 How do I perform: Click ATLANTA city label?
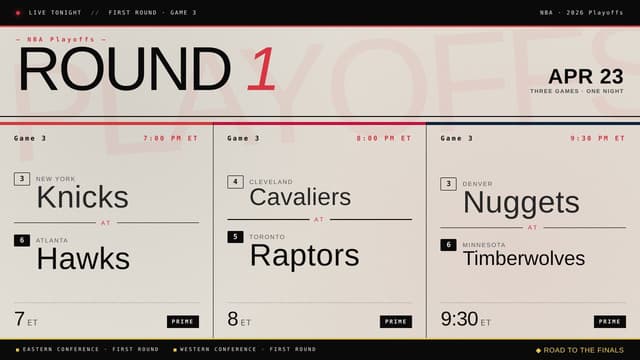pyautogui.click(x=52, y=240)
